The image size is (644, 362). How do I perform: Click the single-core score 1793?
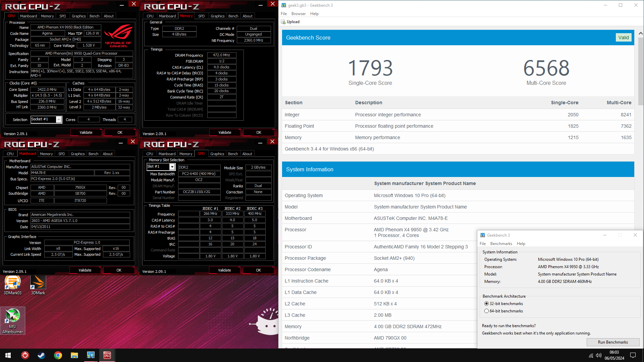(370, 68)
